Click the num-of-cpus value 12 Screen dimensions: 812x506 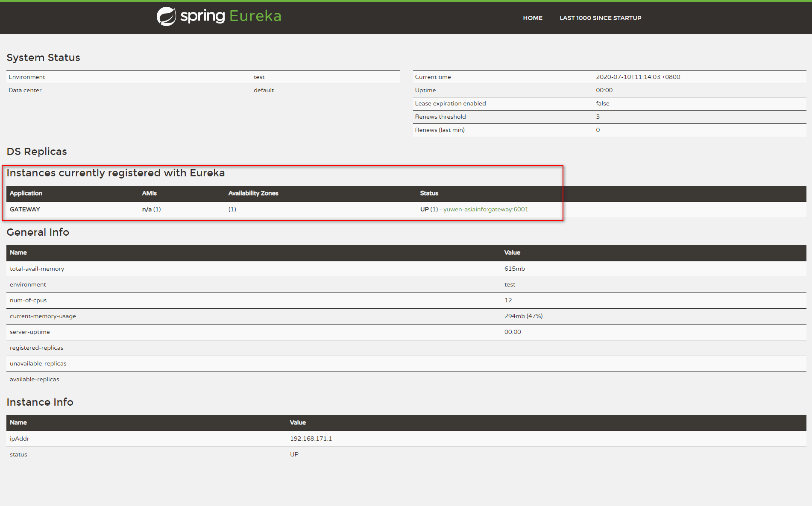click(508, 300)
